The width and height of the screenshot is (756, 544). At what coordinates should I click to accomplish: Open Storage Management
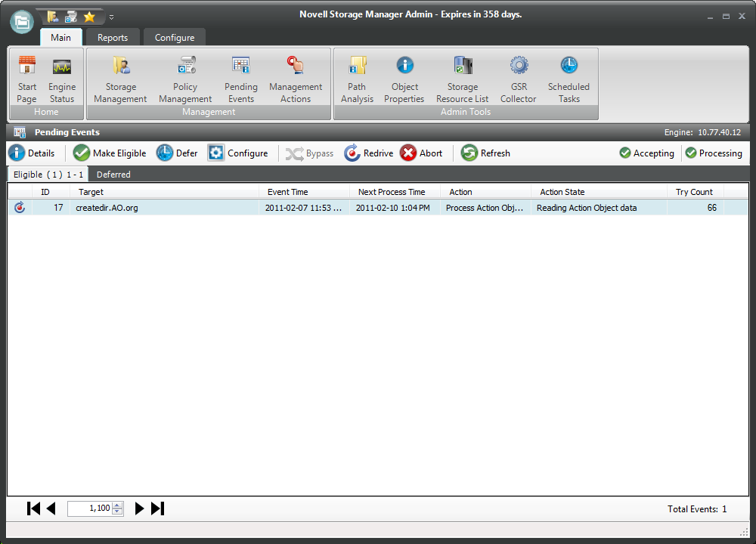coord(120,79)
